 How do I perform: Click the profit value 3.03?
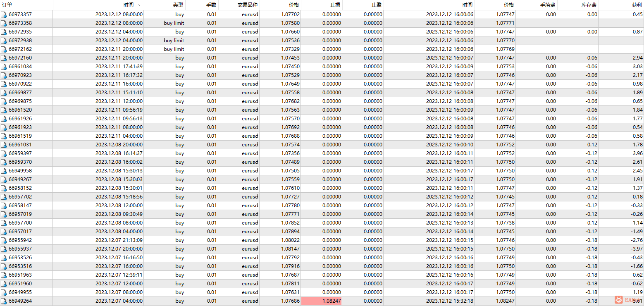pyautogui.click(x=637, y=67)
